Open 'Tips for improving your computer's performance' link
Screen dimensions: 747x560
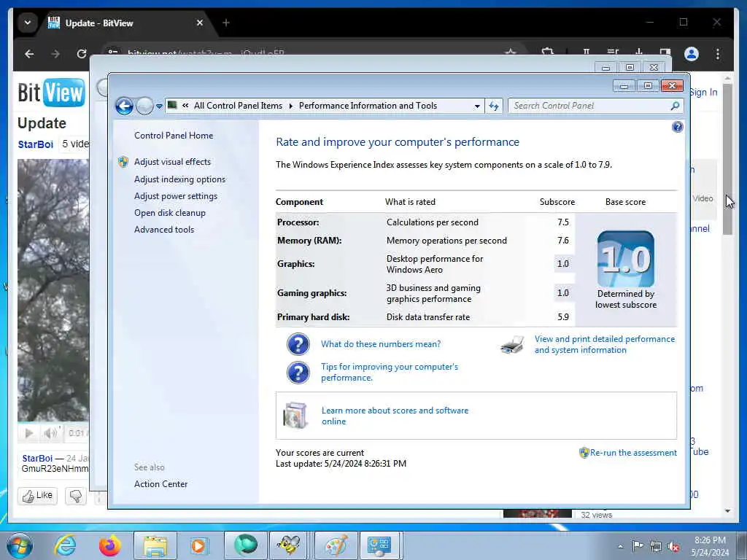click(390, 372)
